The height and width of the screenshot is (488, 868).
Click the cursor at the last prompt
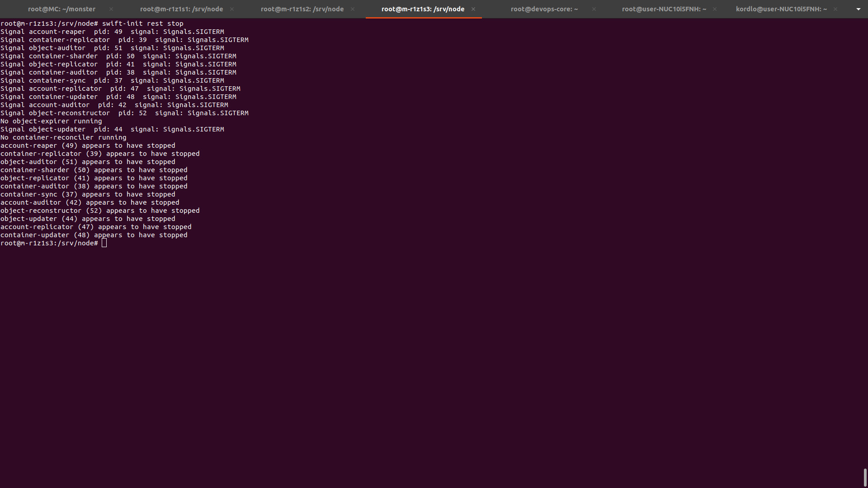pos(104,243)
